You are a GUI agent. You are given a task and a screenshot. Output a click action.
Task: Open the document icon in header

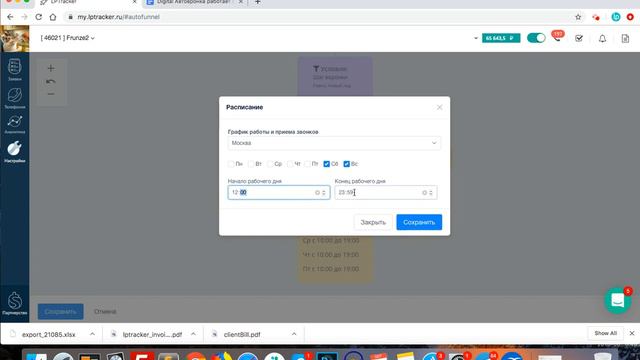tap(625, 38)
